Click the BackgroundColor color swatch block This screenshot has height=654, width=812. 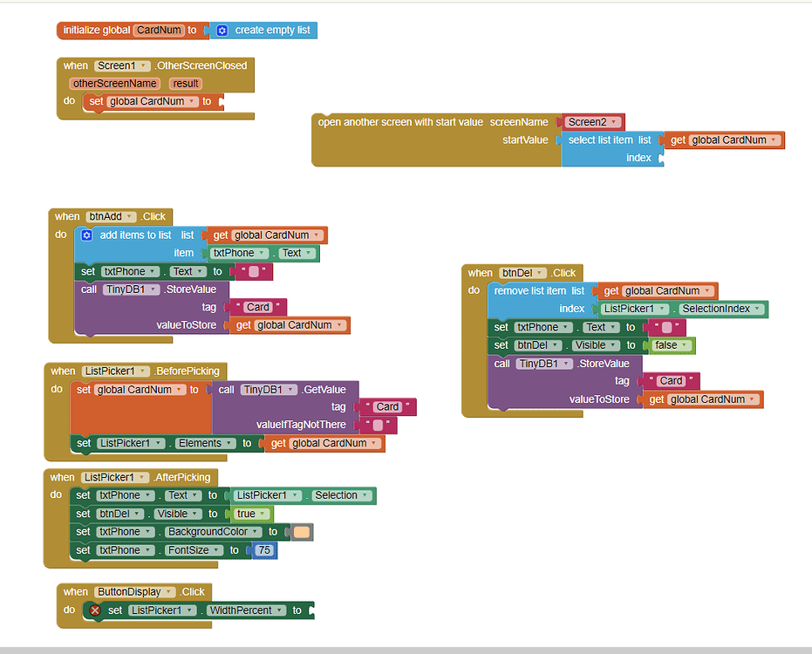(299, 531)
